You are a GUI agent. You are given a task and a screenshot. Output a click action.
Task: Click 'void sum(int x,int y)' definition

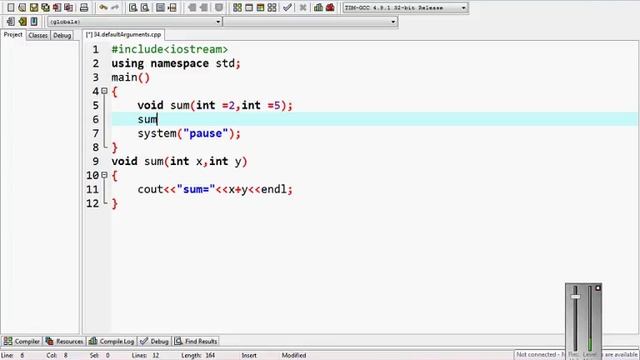pyautogui.click(x=180, y=161)
